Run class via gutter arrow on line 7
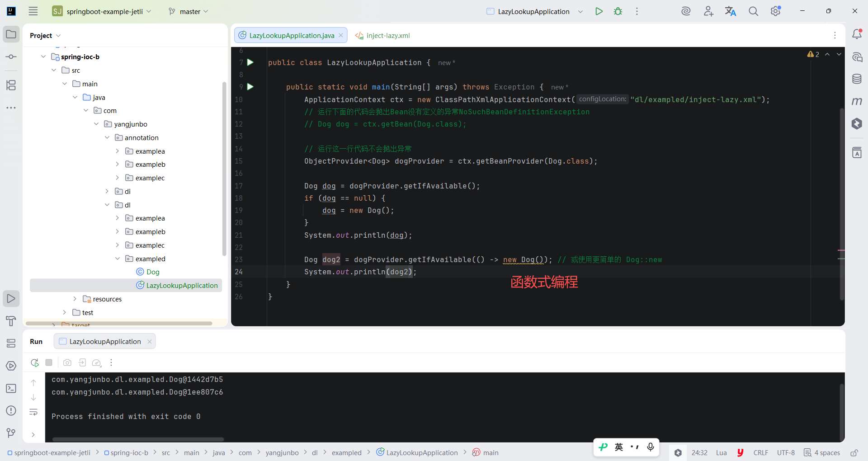 coord(250,62)
